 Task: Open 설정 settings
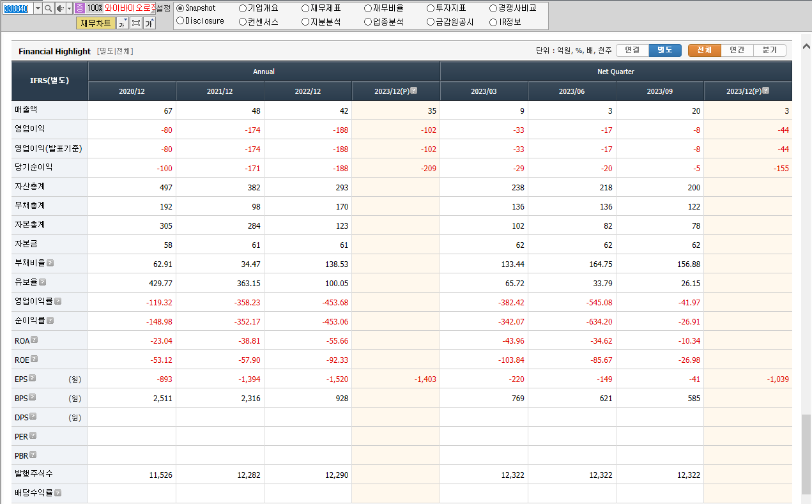click(163, 8)
